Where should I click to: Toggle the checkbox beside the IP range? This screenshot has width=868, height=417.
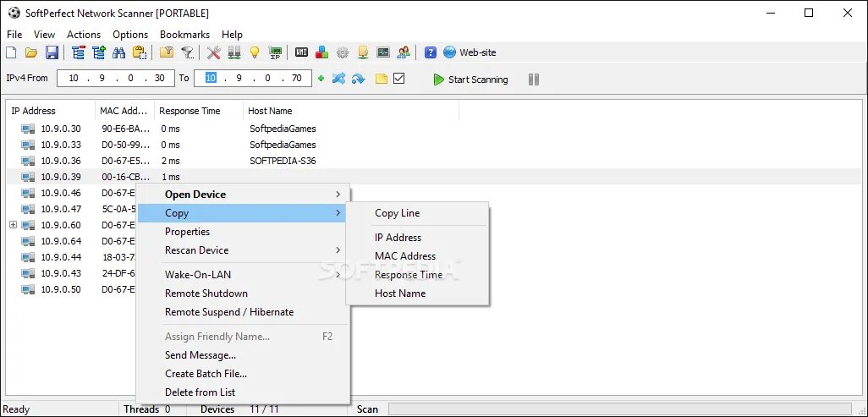(x=399, y=79)
